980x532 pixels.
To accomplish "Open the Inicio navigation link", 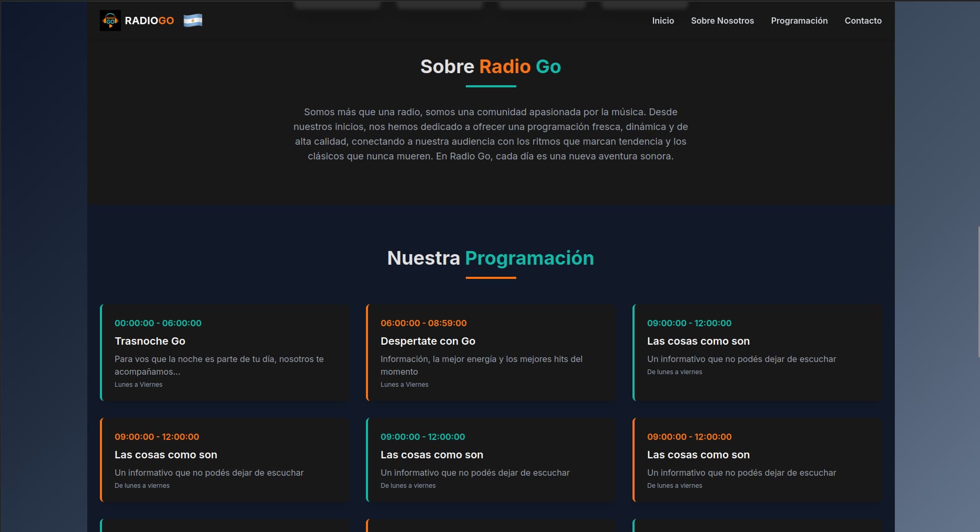I will click(x=662, y=21).
